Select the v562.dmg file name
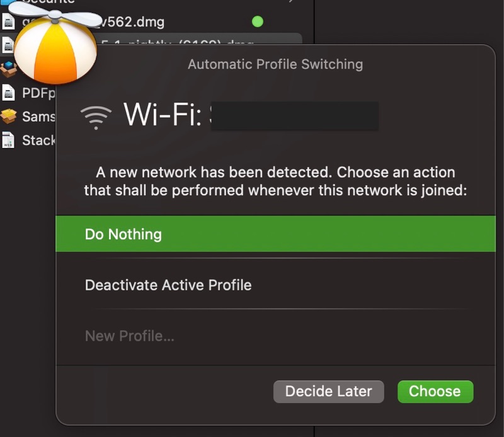Image resolution: width=504 pixels, height=437 pixels. point(132,22)
